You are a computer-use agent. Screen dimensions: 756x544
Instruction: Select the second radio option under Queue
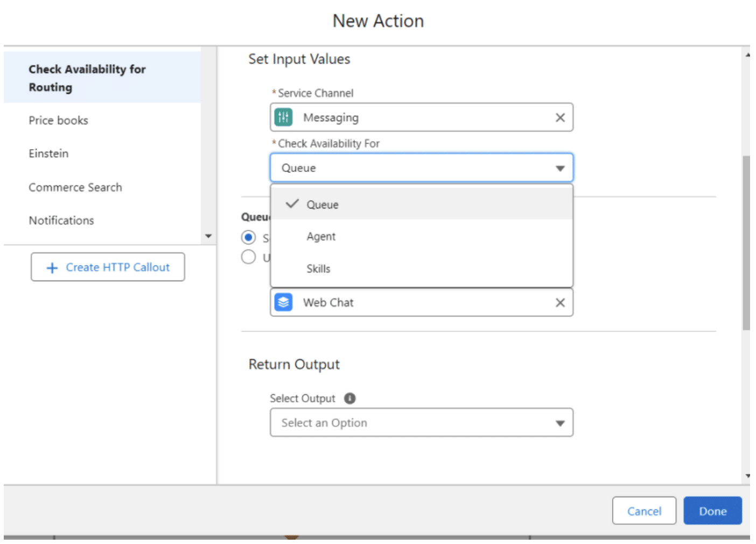249,256
